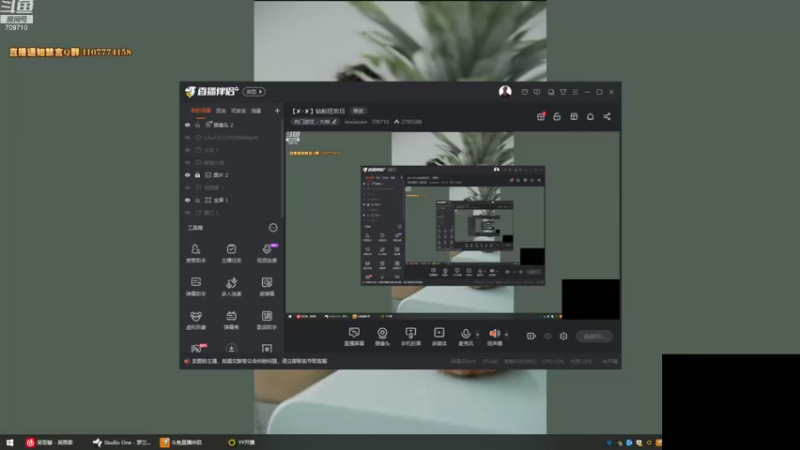
Task: Select the 全屏 1 source row
Action: click(x=232, y=200)
